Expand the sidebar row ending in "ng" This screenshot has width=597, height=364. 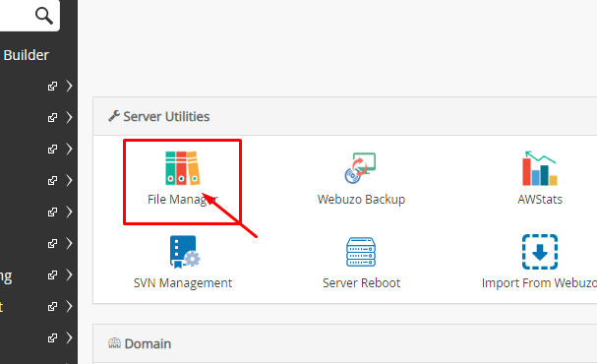click(69, 274)
